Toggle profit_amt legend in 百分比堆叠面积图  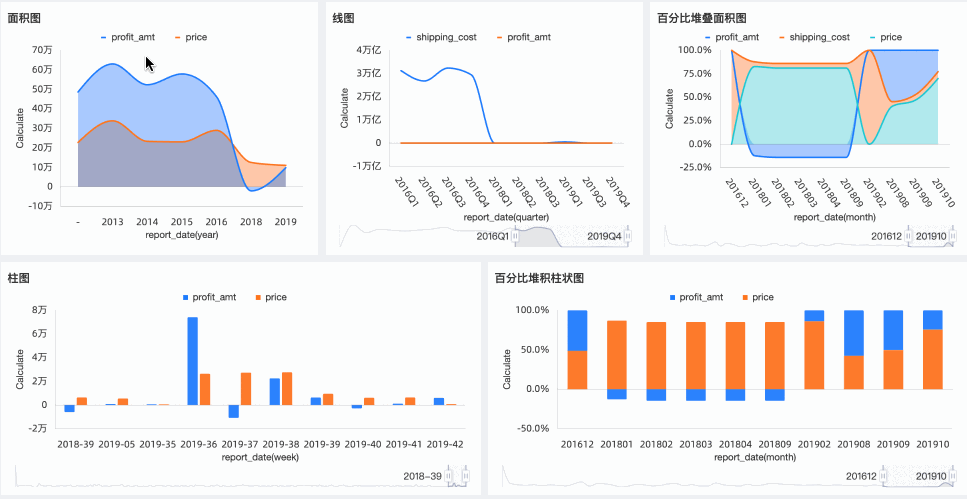pyautogui.click(x=732, y=37)
